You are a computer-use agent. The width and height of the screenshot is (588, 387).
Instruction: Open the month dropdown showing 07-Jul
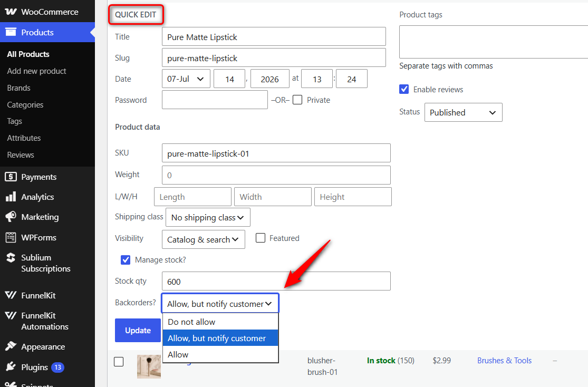point(186,79)
